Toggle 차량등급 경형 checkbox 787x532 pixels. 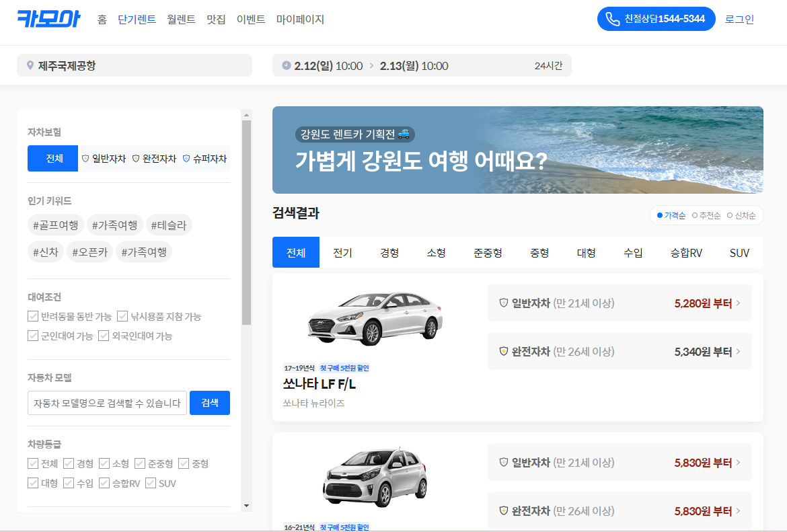click(x=69, y=463)
